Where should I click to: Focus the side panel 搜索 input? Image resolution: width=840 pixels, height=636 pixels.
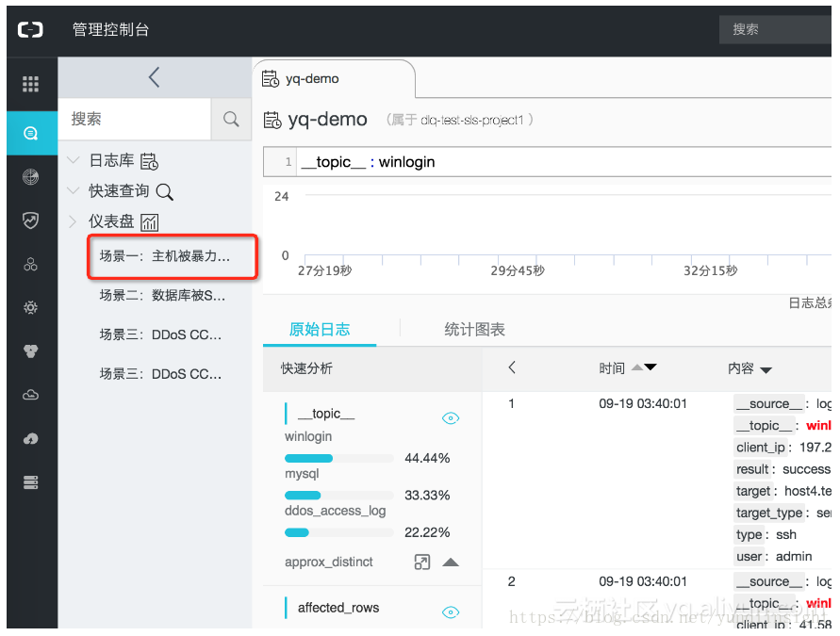[x=135, y=119]
